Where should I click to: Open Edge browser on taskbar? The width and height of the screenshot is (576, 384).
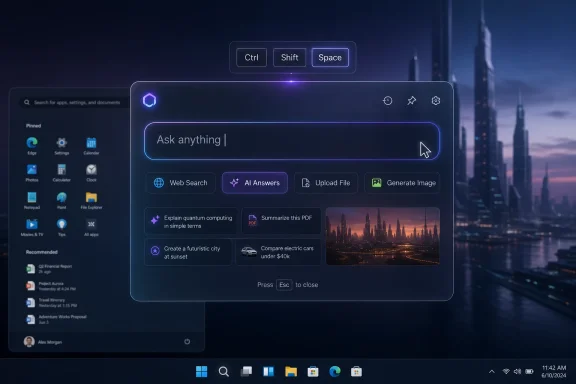pos(335,372)
